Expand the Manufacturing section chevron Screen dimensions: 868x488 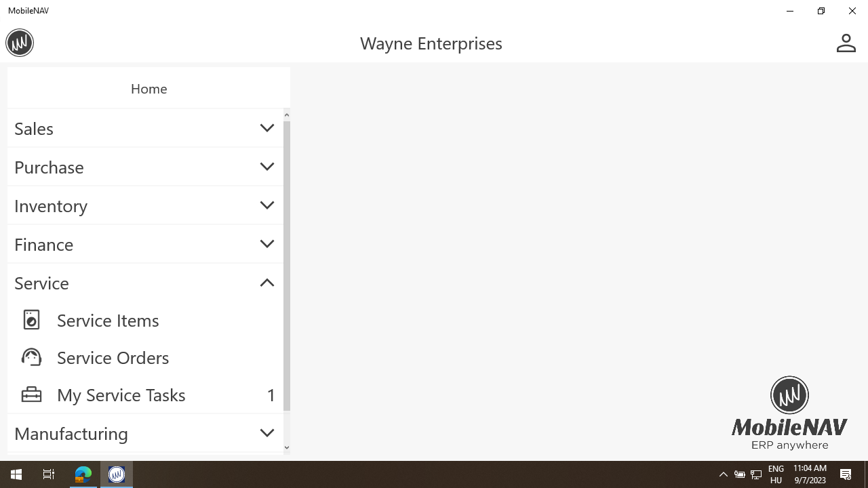(x=267, y=433)
